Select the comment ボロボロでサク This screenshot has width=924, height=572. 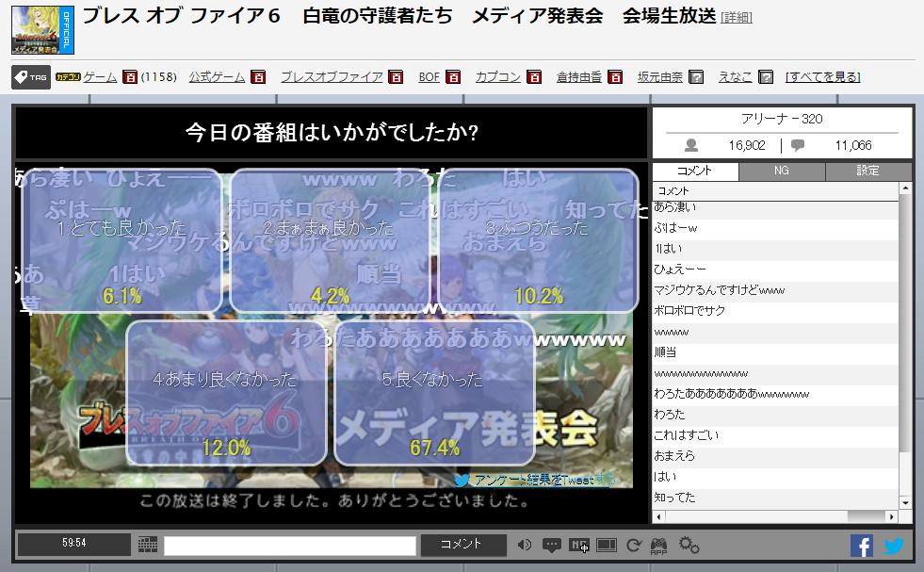(x=775, y=311)
